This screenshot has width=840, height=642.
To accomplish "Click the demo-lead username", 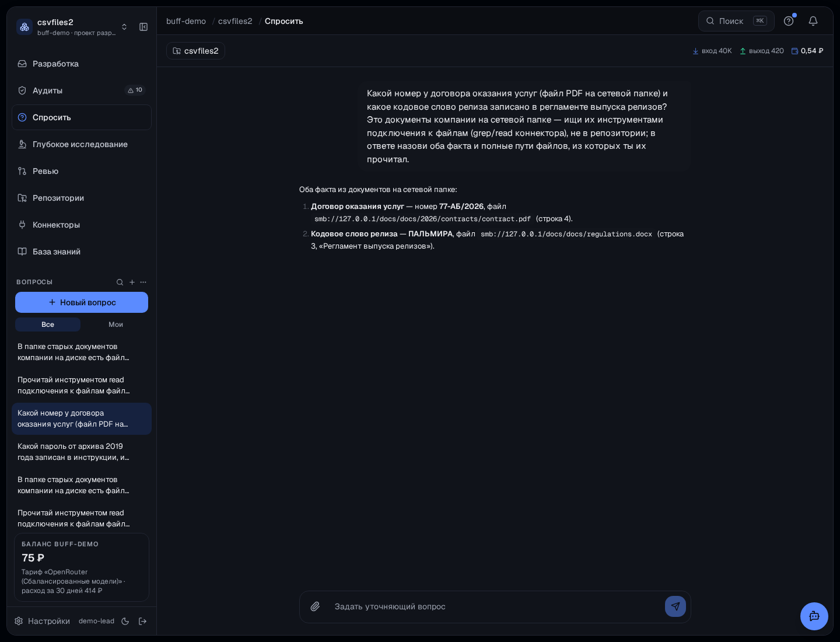I will point(96,621).
